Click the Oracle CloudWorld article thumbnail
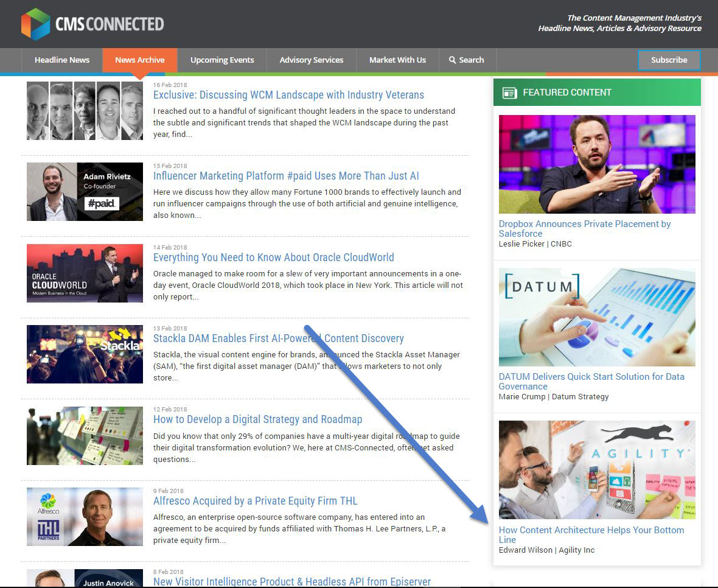 (85, 273)
